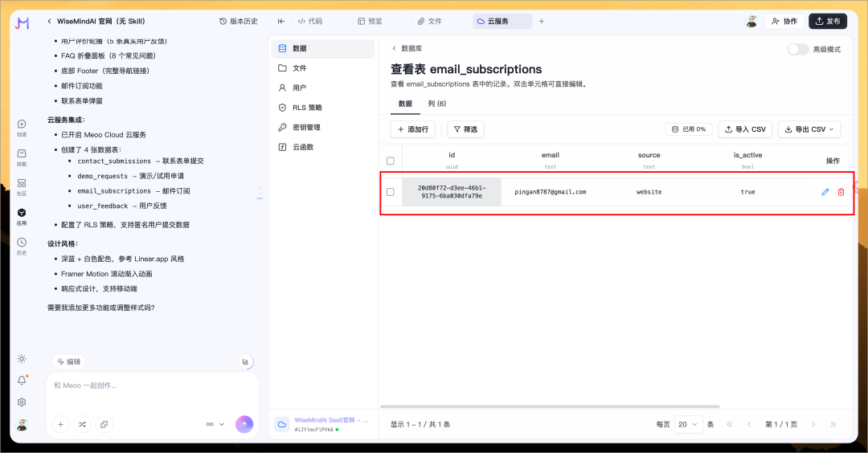The image size is (868, 453).
Task: Open the 创造 (create) sidebar icon
Action: 22,128
